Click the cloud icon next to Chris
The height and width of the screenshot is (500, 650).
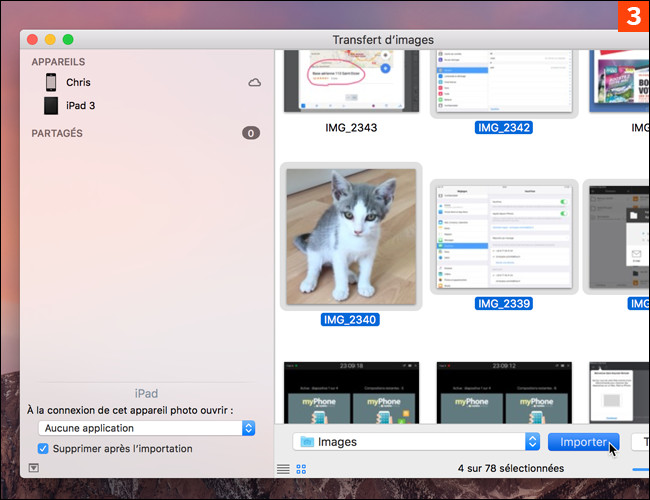click(x=254, y=83)
